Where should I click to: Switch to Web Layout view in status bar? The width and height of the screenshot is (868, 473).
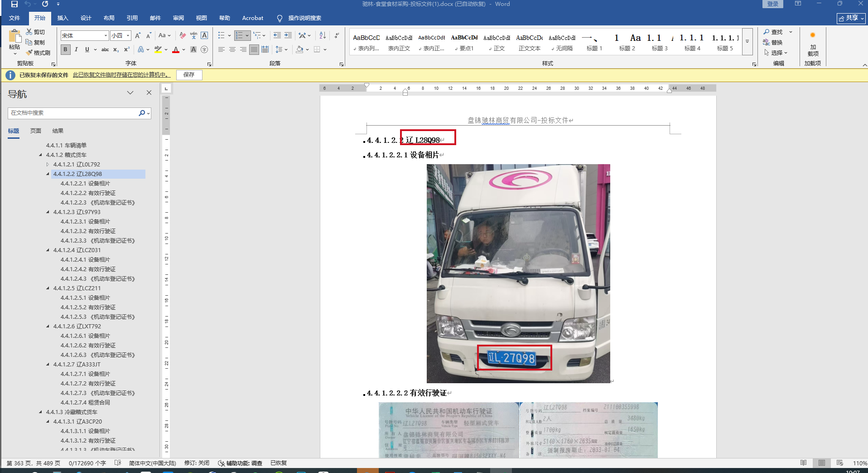click(x=839, y=463)
